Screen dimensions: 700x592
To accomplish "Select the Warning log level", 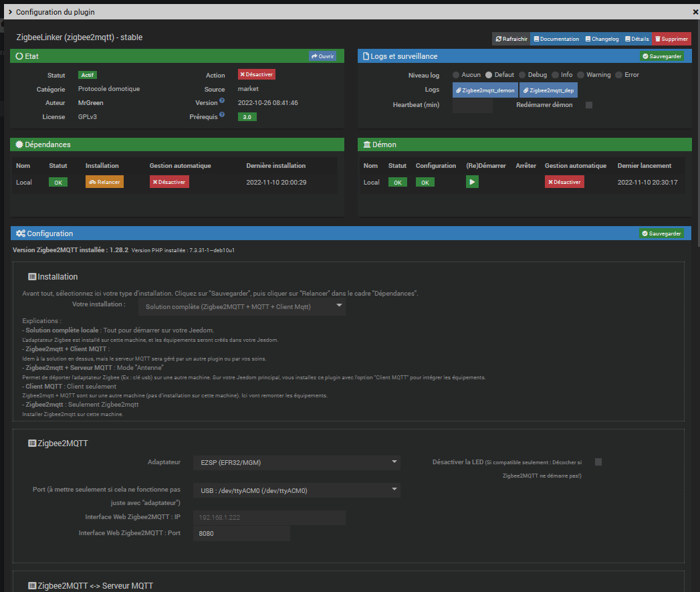I will click(582, 75).
